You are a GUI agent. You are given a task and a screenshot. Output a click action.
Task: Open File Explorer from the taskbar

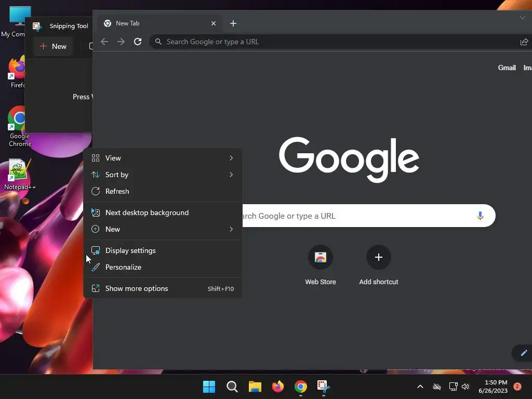coord(255,387)
